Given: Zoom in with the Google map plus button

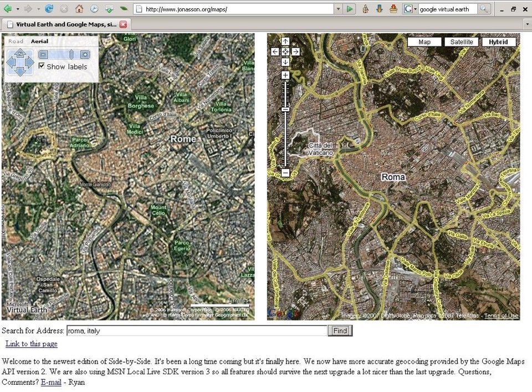Looking at the screenshot, I should [x=285, y=75].
